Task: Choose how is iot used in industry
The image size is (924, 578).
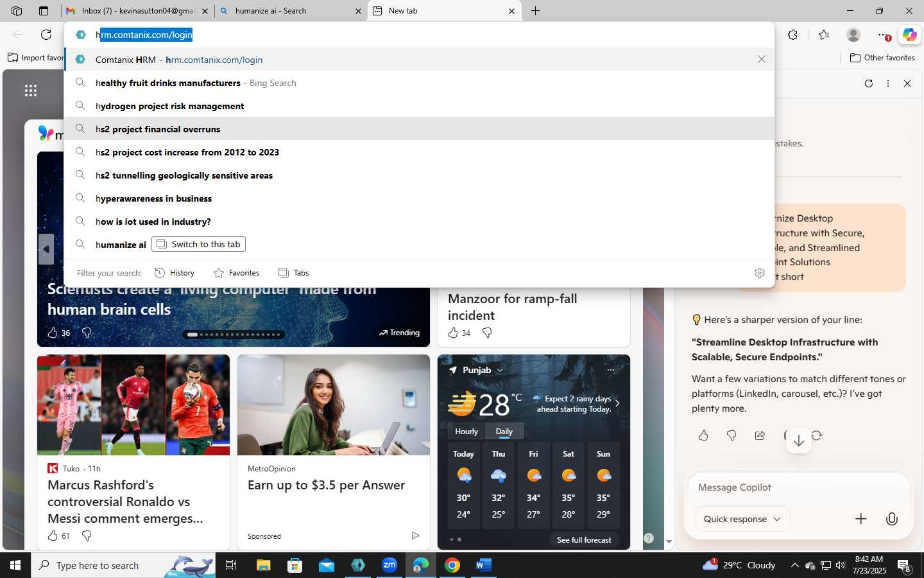Action: pos(419,222)
